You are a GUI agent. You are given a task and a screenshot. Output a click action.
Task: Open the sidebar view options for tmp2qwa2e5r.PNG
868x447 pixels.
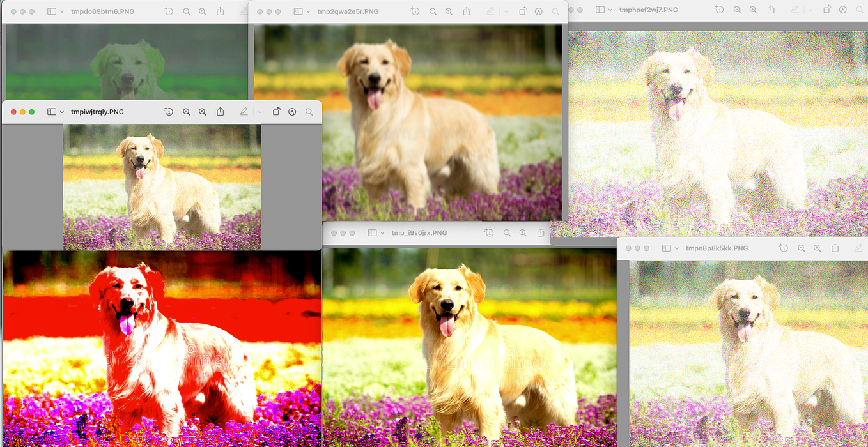click(307, 11)
